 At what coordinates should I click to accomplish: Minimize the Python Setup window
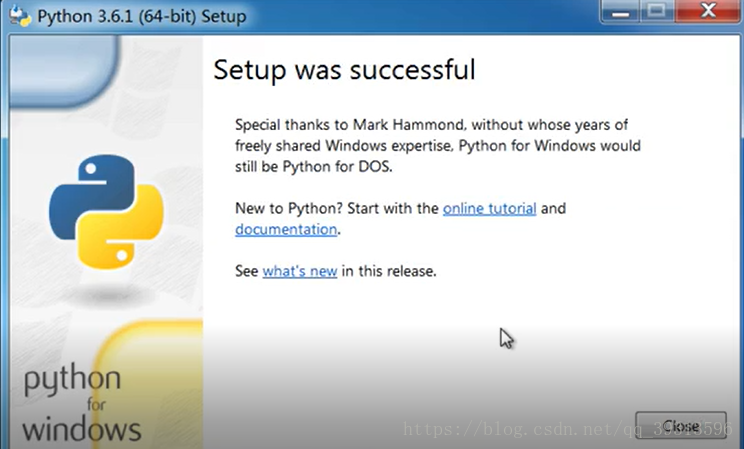pos(620,11)
